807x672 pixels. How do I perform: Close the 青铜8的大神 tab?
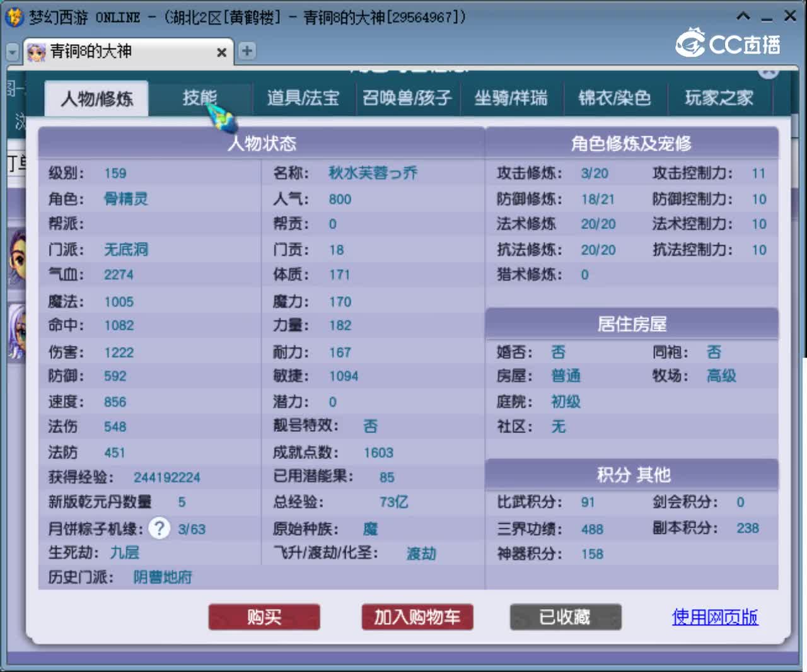(221, 52)
